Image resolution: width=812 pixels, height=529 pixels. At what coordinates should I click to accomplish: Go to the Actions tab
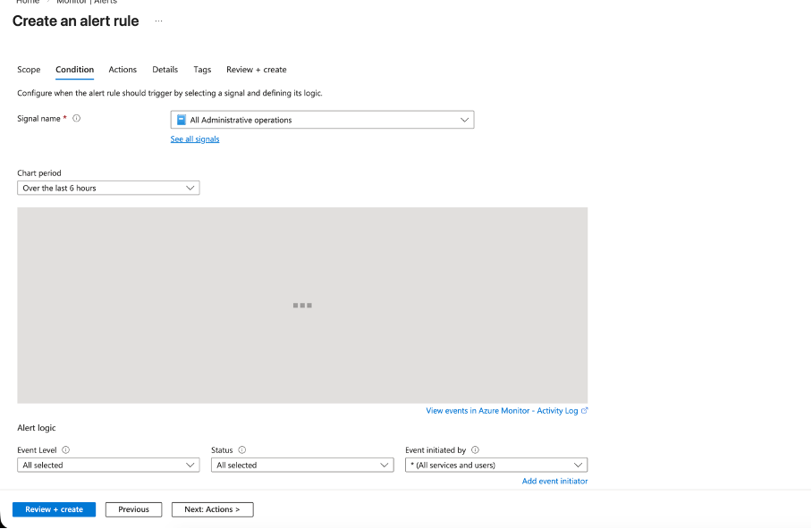[123, 70]
